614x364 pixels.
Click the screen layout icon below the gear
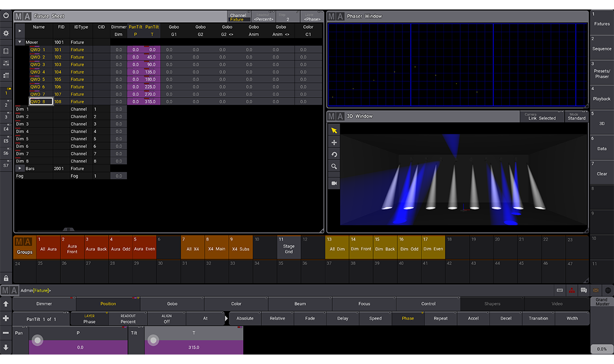click(6, 51)
